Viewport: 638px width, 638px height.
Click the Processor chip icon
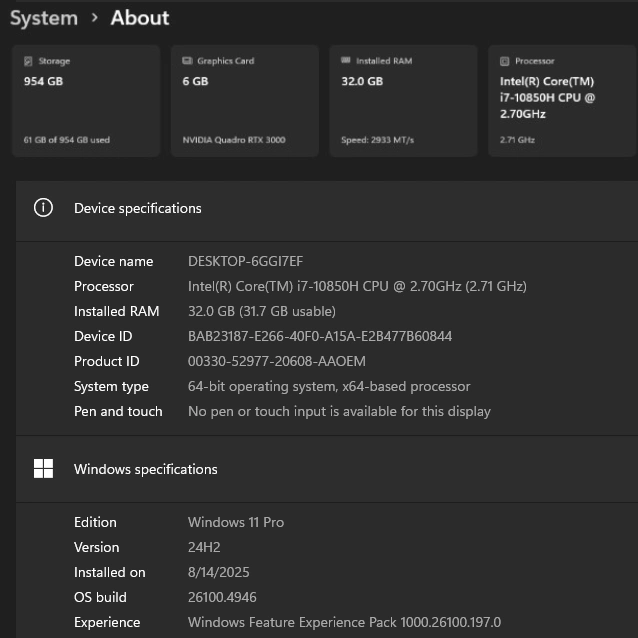[x=505, y=61]
